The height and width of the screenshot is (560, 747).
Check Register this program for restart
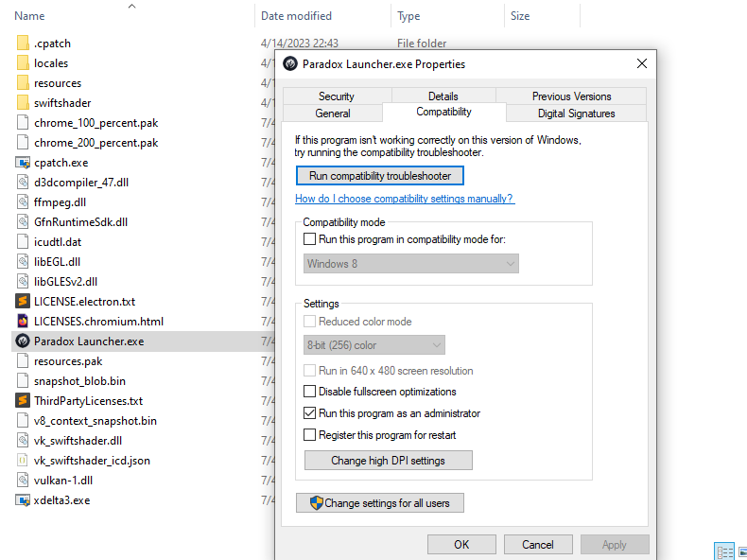click(309, 434)
